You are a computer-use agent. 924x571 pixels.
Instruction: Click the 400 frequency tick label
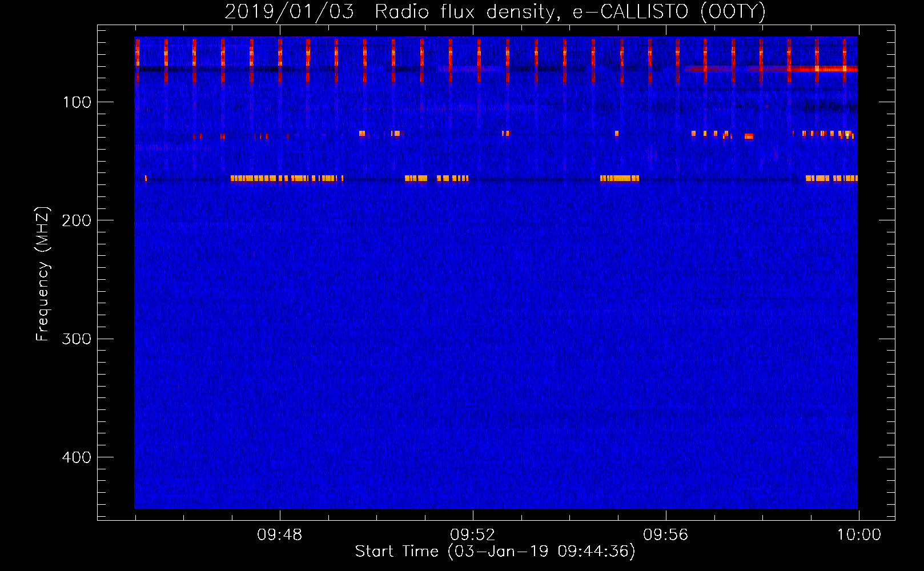77,457
